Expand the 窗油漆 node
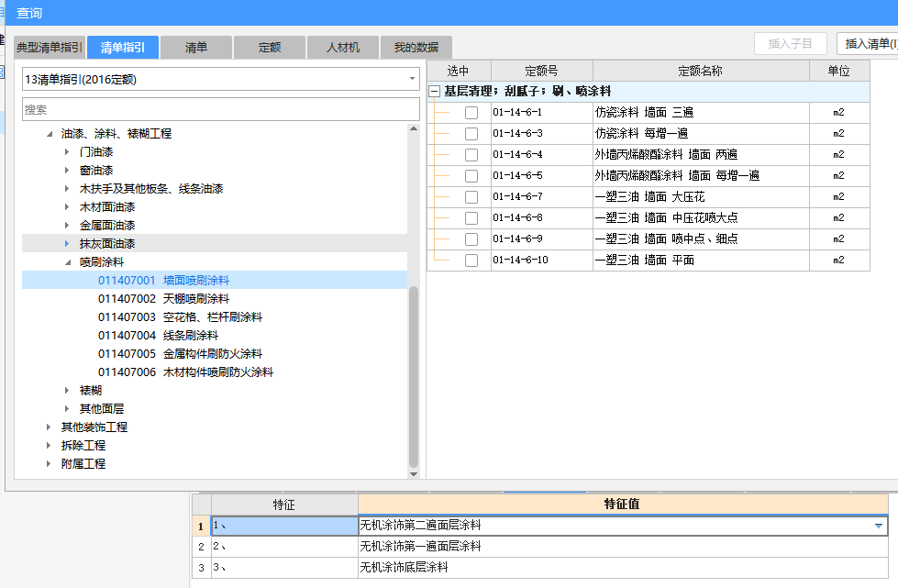This screenshot has height=588, width=898. tap(67, 171)
